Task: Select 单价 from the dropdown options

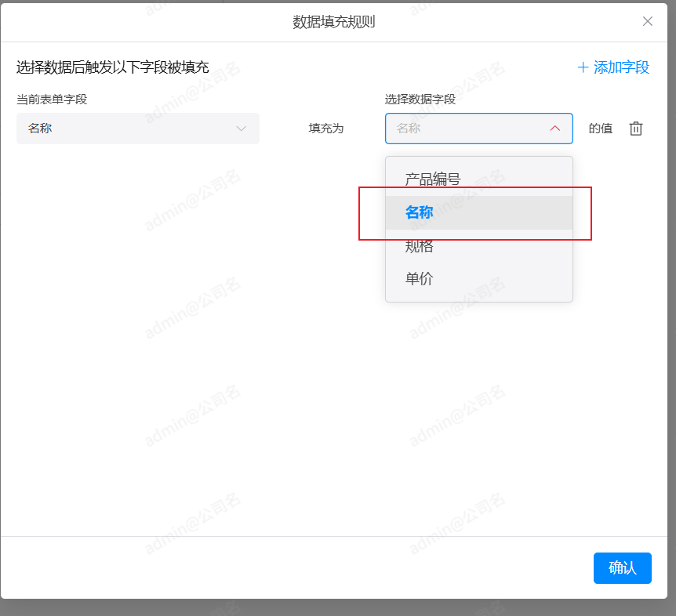Action: [x=420, y=279]
